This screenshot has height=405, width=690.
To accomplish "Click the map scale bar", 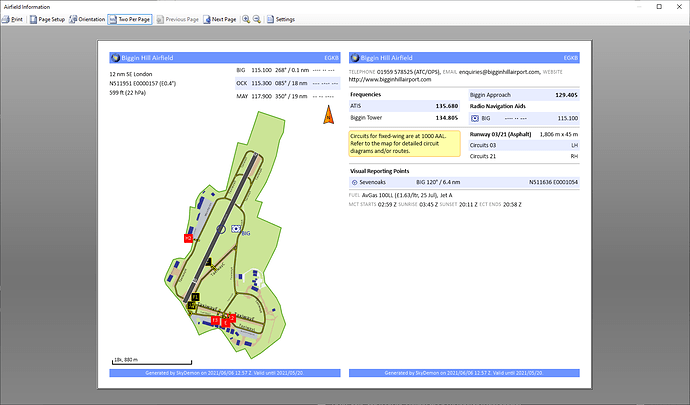I will click(x=152, y=361).
